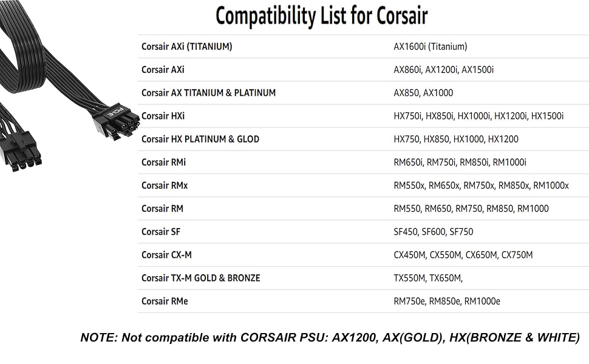Click the Corsair AXi (TITANIUM) row label
The height and width of the screenshot is (364, 589).
pos(186,47)
